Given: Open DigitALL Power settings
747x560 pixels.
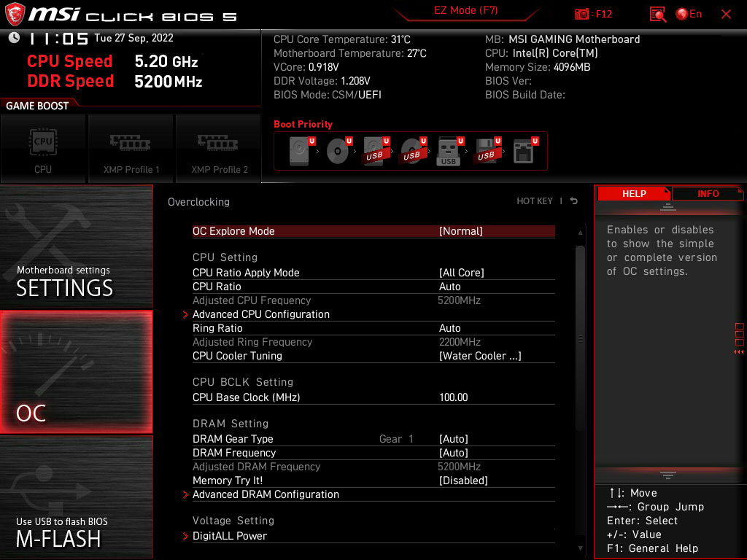Looking at the screenshot, I should 230,535.
